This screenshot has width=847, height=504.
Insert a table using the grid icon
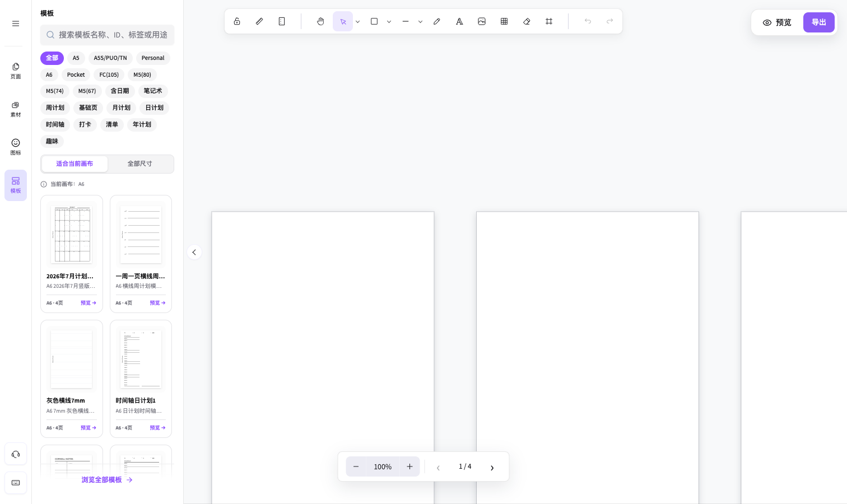[504, 21]
